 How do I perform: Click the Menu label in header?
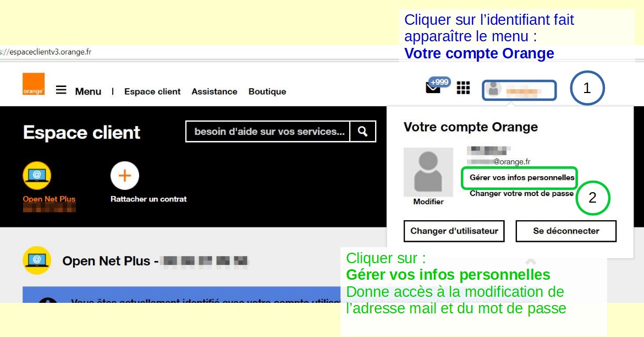(88, 91)
